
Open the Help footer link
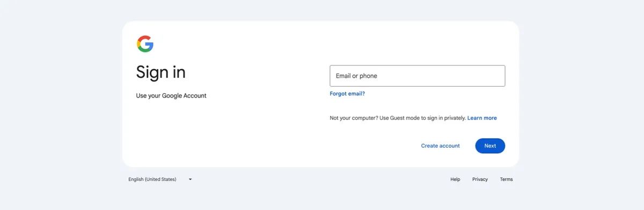(x=455, y=179)
